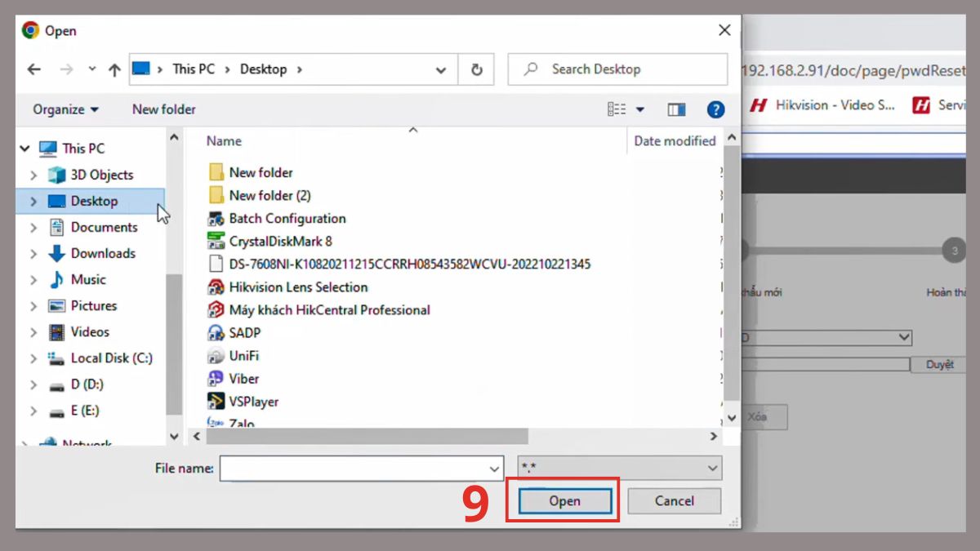Select Documents in the navigation pane
Image resolution: width=980 pixels, height=551 pixels.
click(x=104, y=227)
